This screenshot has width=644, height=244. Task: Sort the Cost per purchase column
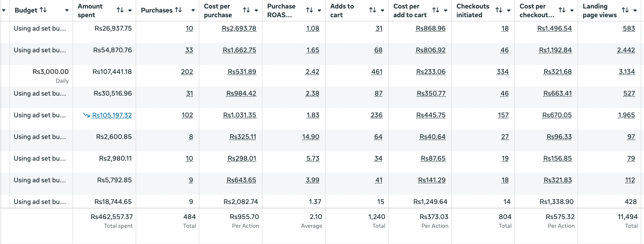click(246, 10)
